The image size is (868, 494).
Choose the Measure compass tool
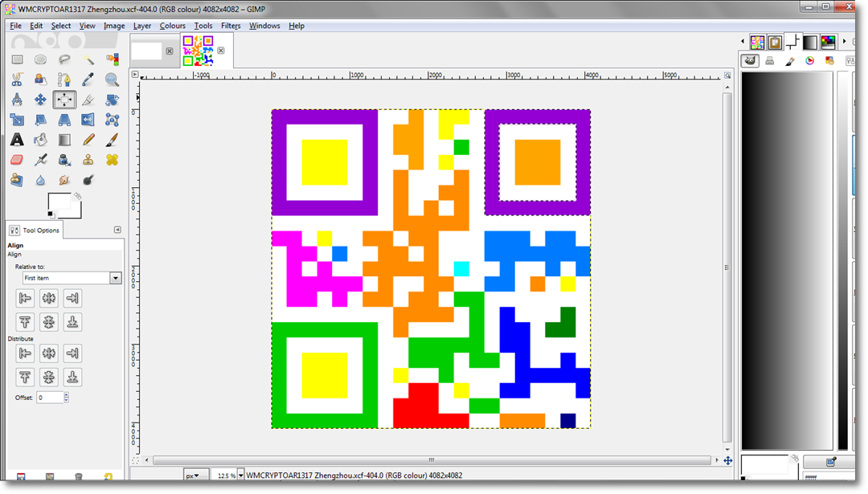(x=17, y=100)
